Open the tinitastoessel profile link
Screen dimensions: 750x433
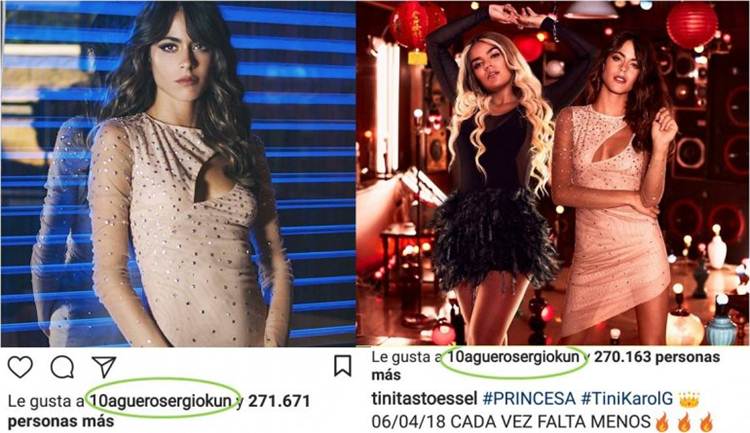[424, 399]
